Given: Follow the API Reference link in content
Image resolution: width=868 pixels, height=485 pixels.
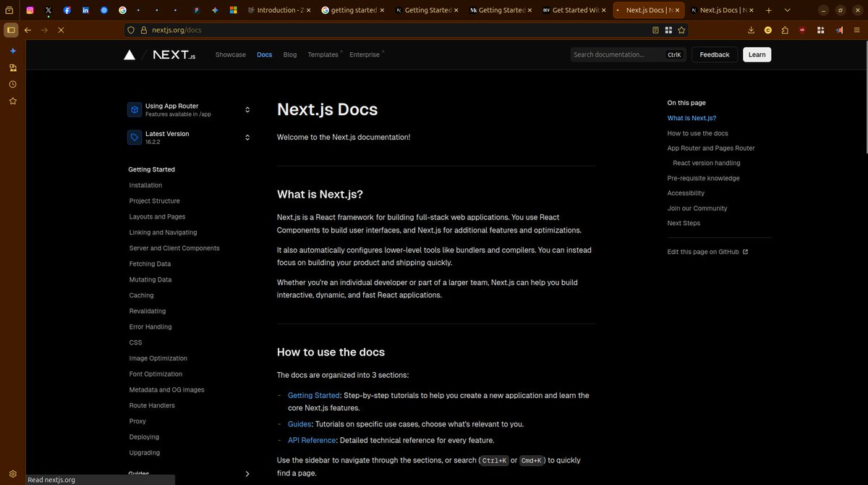Looking at the screenshot, I should [x=312, y=440].
